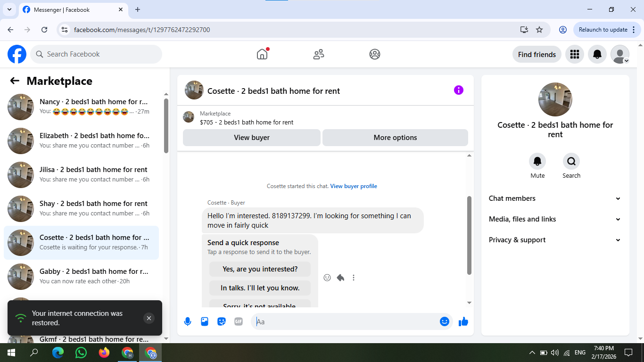
Task: Go back using the Marketplace arrow
Action: pyautogui.click(x=15, y=81)
